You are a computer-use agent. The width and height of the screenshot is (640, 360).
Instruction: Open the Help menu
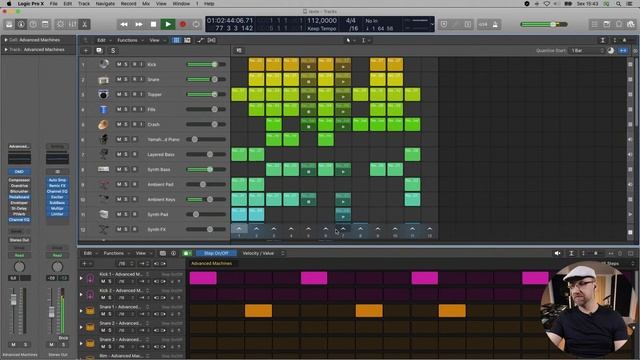click(x=209, y=4)
